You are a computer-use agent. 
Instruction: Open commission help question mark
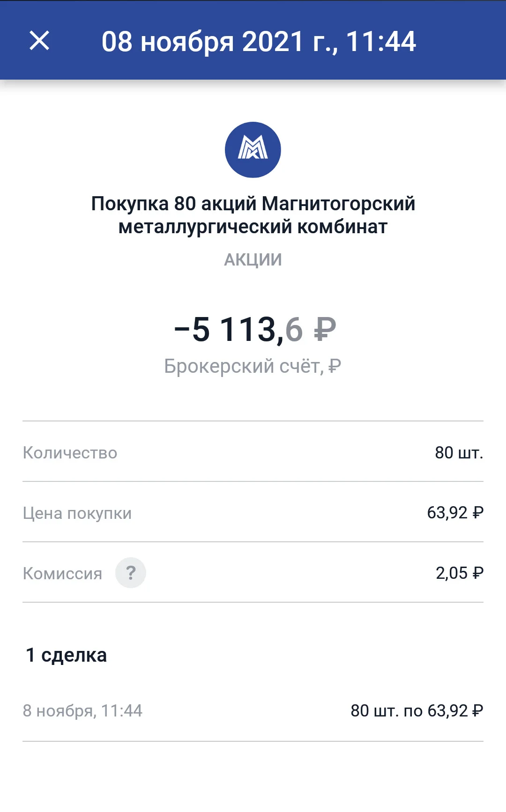coord(131,572)
